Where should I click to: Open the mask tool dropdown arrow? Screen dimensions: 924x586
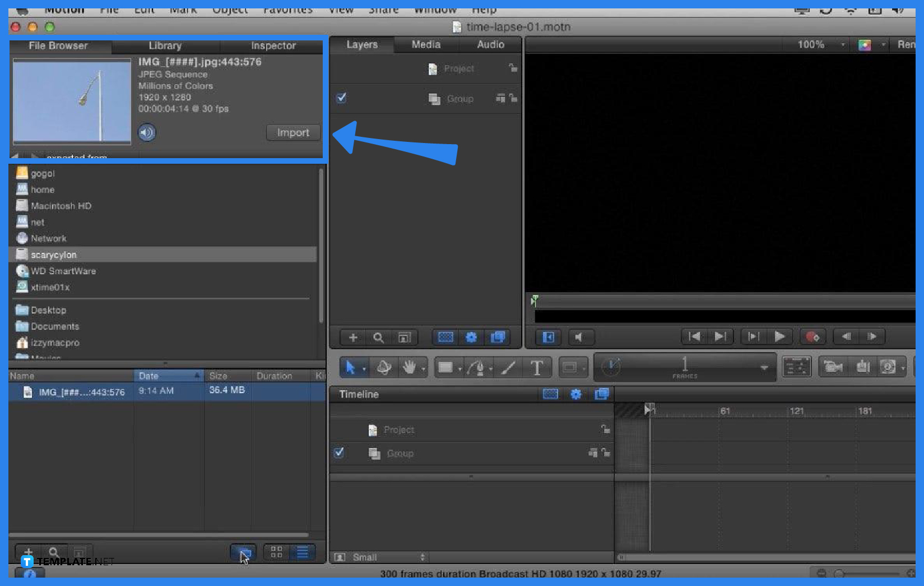coord(583,369)
